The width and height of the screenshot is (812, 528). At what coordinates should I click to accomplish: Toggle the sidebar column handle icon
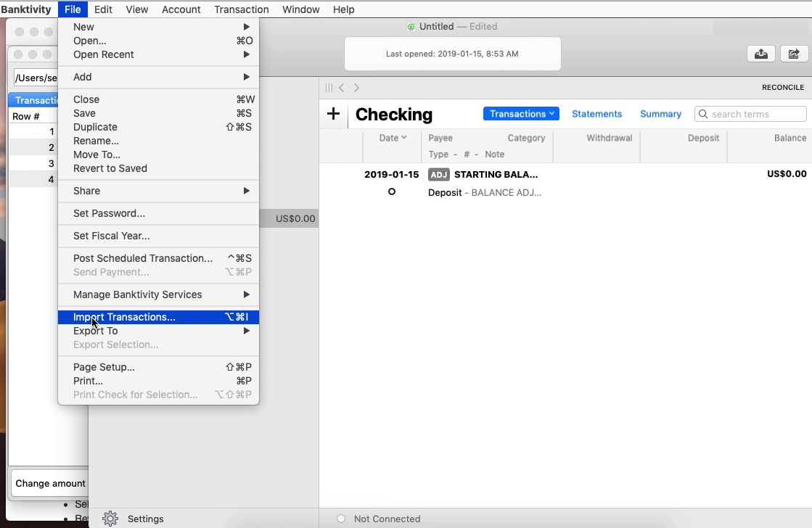[329, 88]
